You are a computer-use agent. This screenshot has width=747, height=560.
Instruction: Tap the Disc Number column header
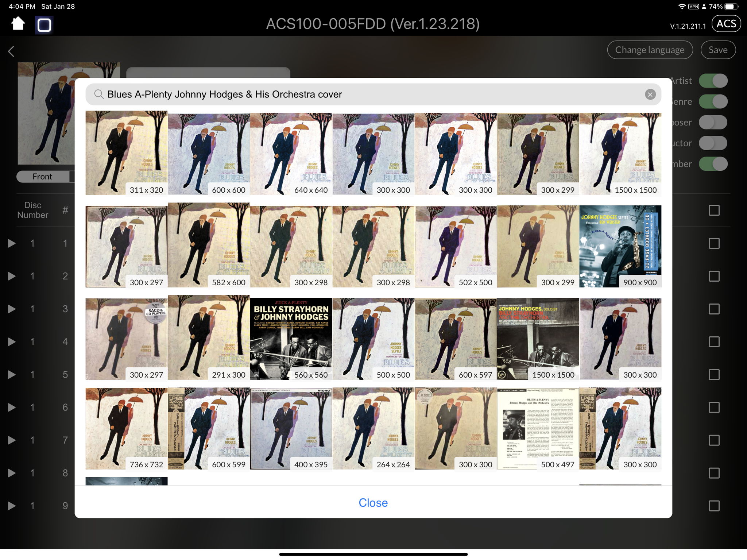(33, 210)
